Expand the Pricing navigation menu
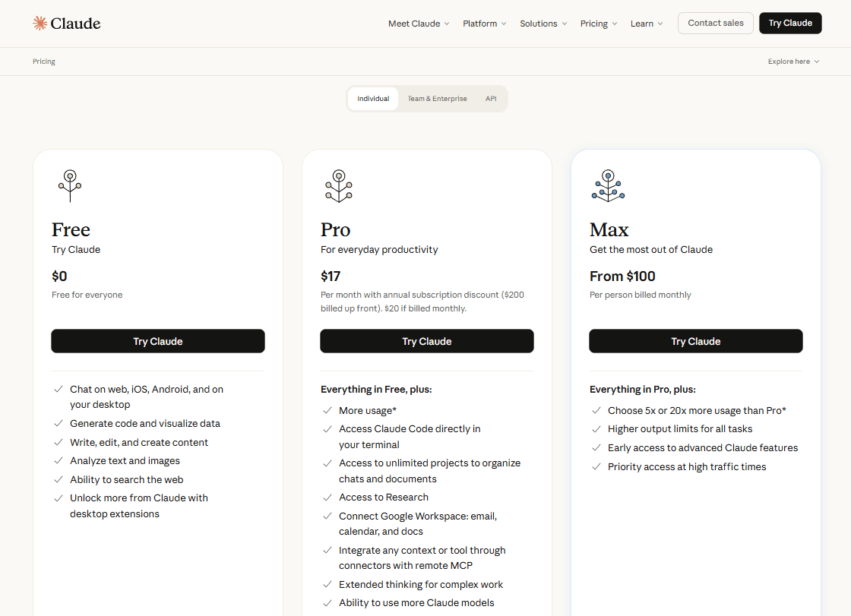Screen dimensions: 851x616 pyautogui.click(x=599, y=24)
